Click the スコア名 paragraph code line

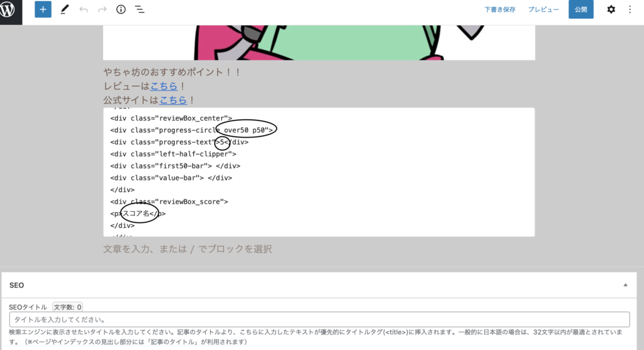click(x=138, y=214)
